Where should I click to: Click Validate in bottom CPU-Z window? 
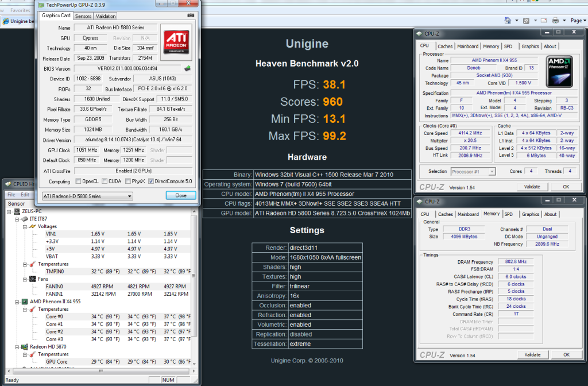coord(532,354)
